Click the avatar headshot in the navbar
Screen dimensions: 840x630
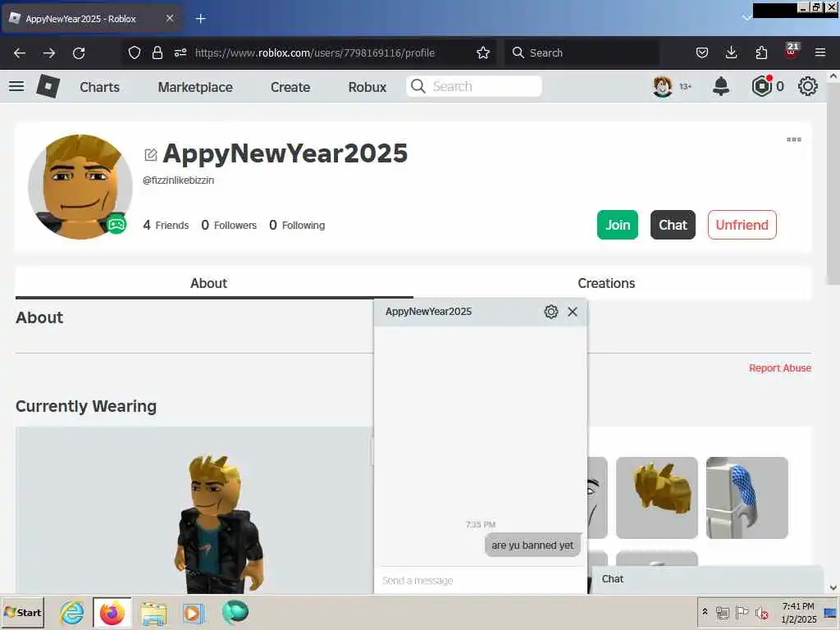coord(662,86)
